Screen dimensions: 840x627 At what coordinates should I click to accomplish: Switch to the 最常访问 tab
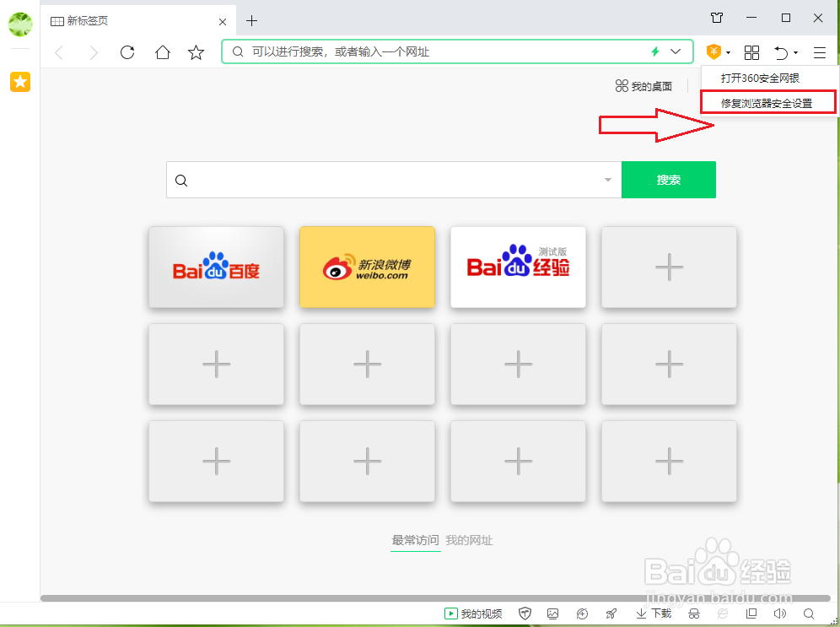pos(415,540)
